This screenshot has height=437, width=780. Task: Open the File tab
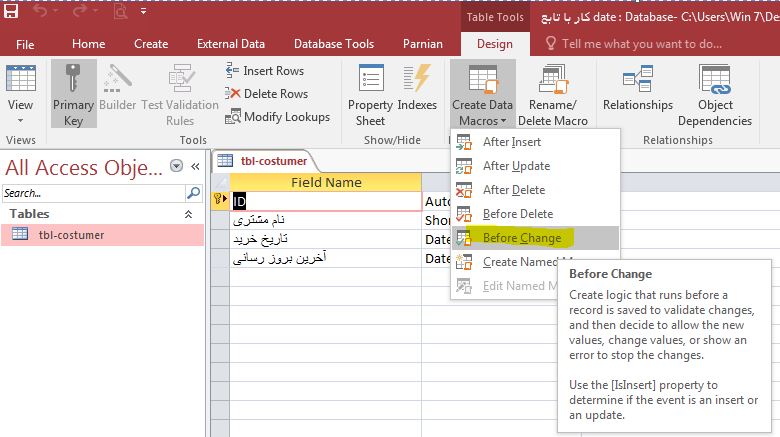[25, 44]
